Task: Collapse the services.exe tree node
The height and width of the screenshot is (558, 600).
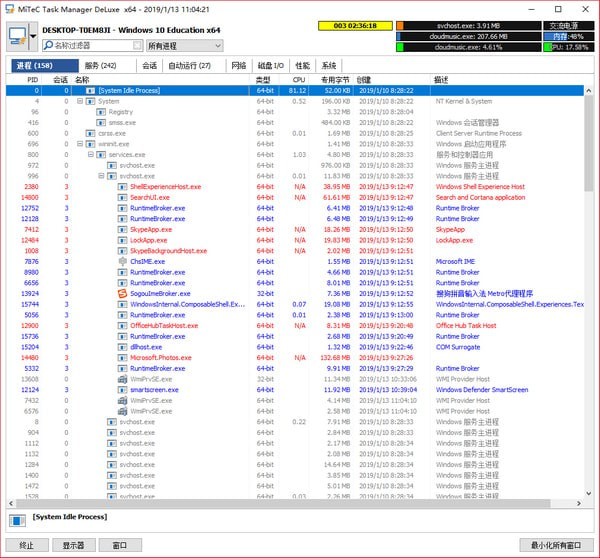Action: click(x=89, y=155)
